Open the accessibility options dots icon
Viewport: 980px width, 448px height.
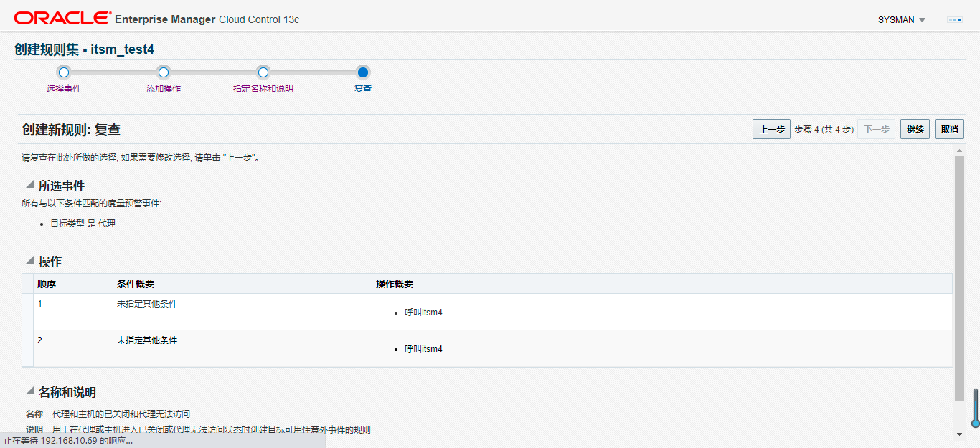point(954,20)
